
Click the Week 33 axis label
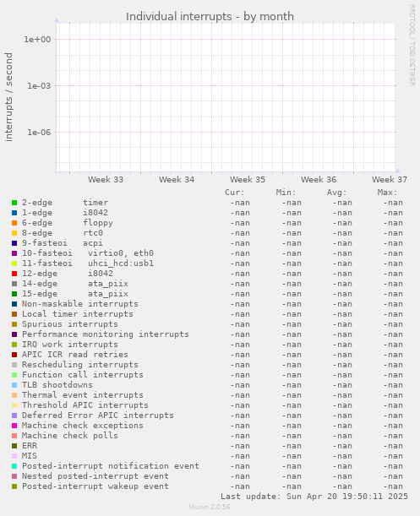click(x=106, y=180)
